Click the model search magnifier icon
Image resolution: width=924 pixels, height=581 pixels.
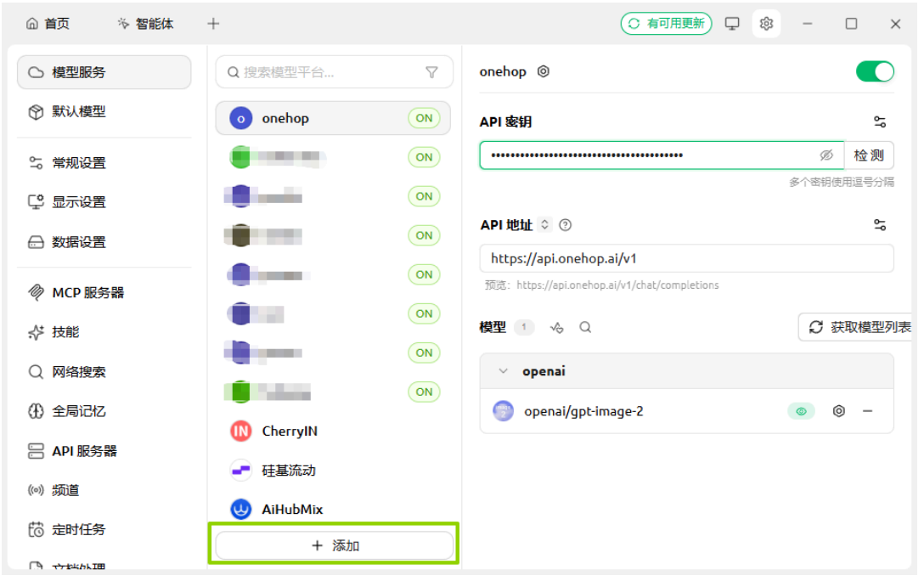pyautogui.click(x=587, y=328)
